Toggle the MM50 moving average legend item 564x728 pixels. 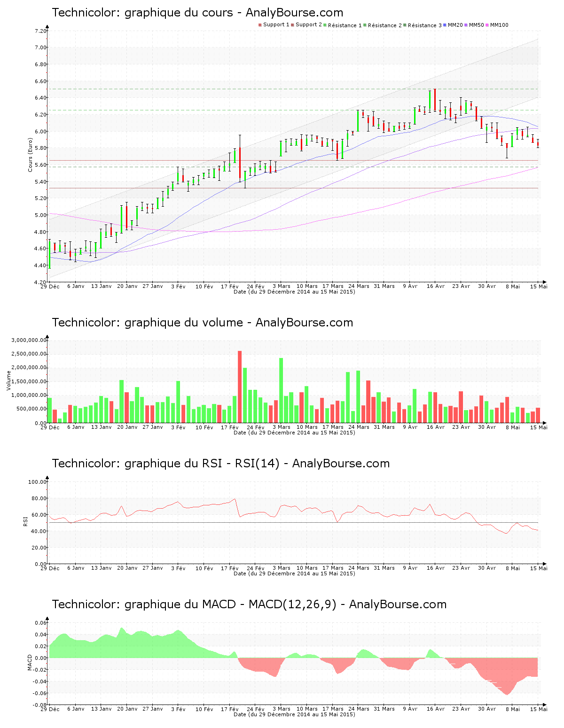click(476, 25)
